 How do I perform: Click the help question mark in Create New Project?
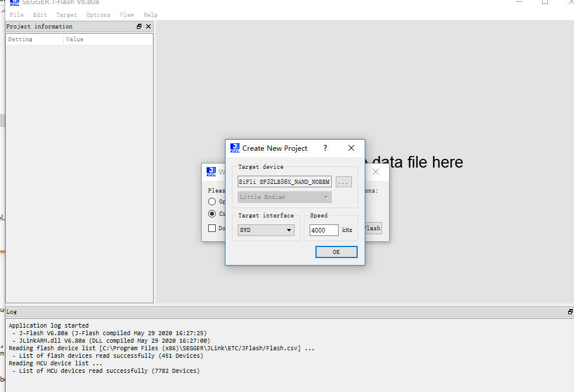pyautogui.click(x=325, y=148)
